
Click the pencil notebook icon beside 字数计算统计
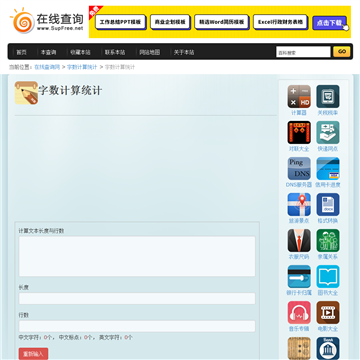(26, 93)
